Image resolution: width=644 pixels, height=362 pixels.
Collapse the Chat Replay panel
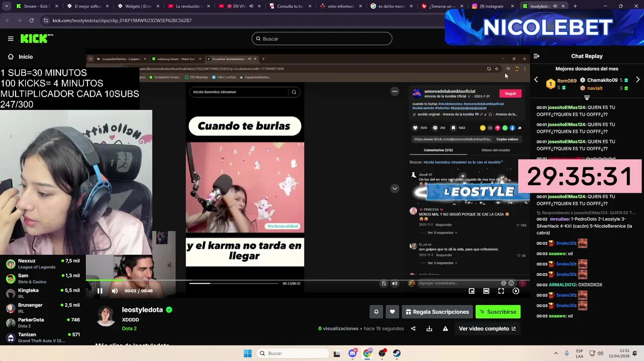(x=536, y=56)
